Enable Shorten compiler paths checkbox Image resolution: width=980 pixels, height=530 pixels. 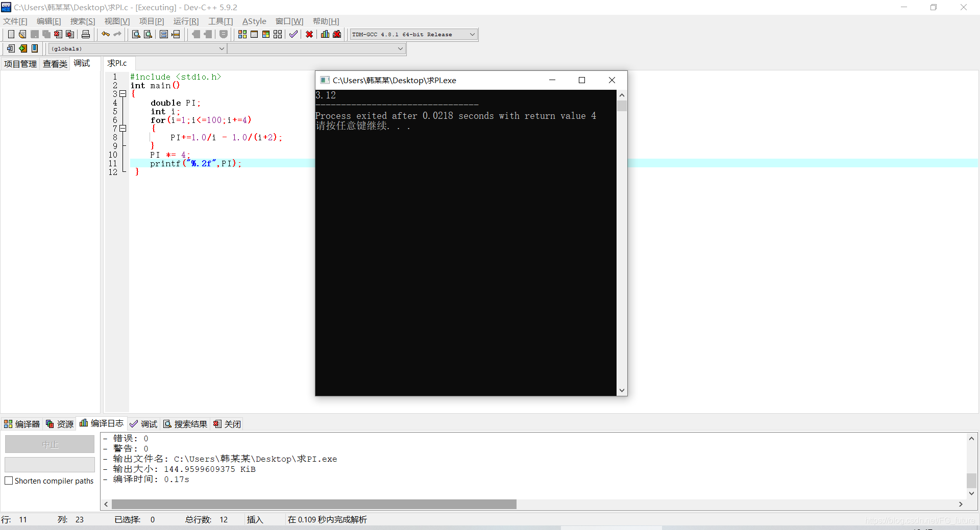tap(9, 481)
